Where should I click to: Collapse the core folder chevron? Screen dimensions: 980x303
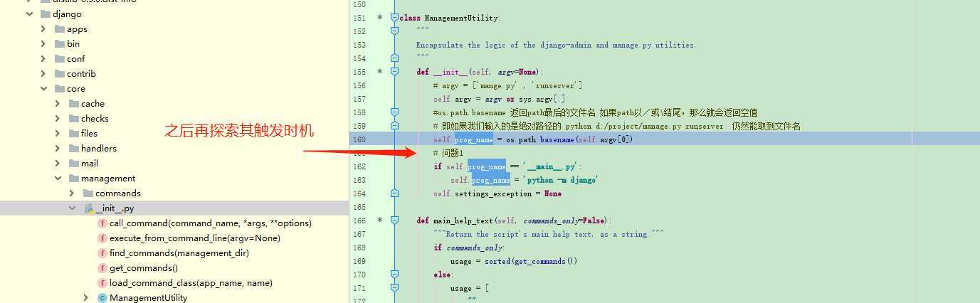click(x=43, y=88)
